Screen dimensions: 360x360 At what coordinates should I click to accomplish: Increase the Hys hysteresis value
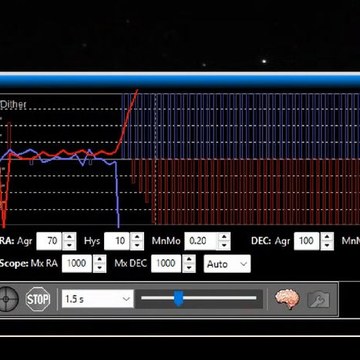click(x=137, y=237)
